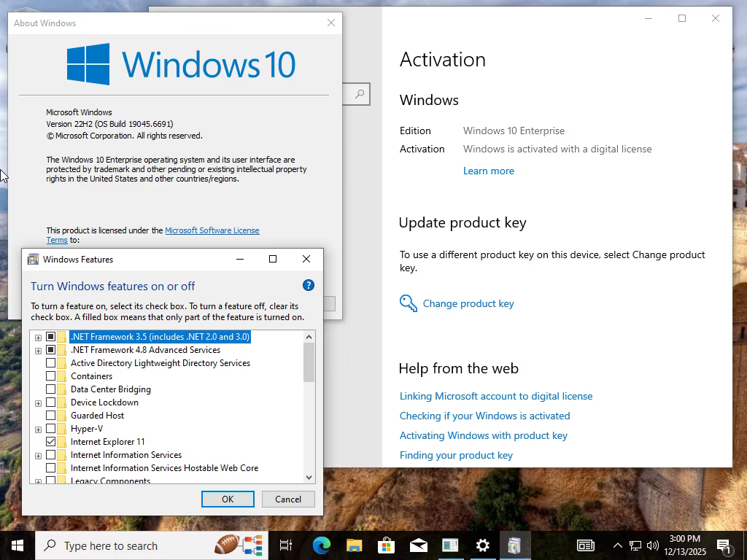The height and width of the screenshot is (560, 747).
Task: Click the .NET Framework 3.5 folder icon
Action: 62,337
